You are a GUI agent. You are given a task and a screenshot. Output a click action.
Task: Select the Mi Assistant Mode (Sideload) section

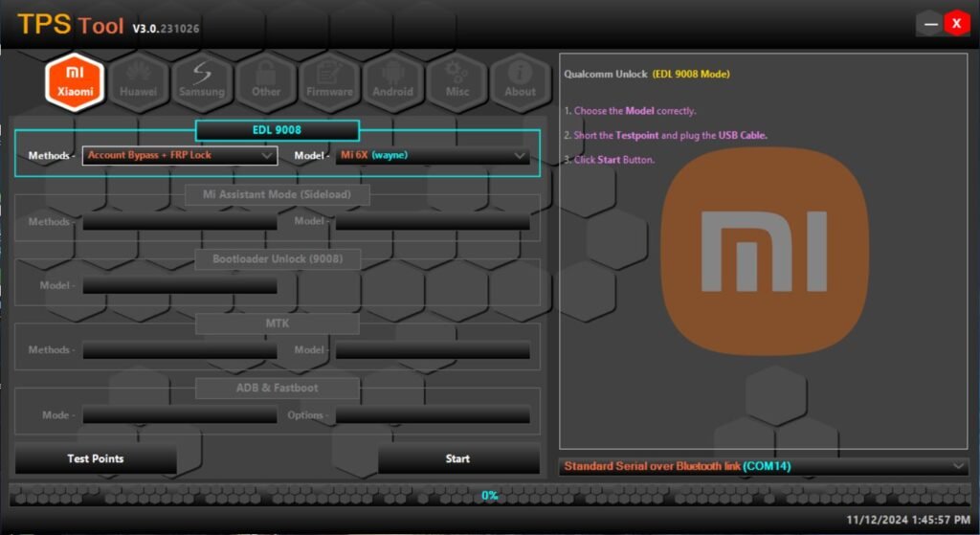click(277, 194)
